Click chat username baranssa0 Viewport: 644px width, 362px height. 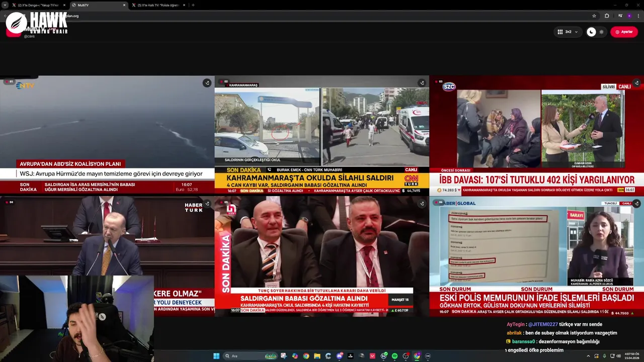point(523,341)
